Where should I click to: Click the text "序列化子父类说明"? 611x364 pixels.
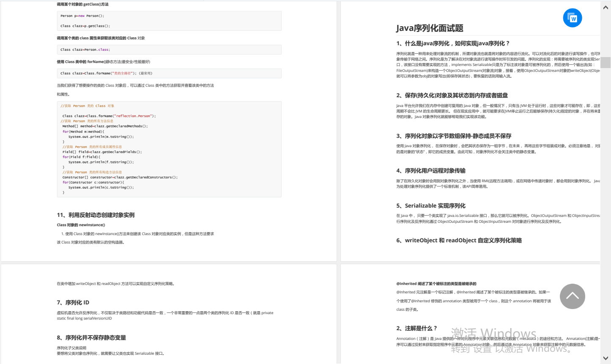71,348
